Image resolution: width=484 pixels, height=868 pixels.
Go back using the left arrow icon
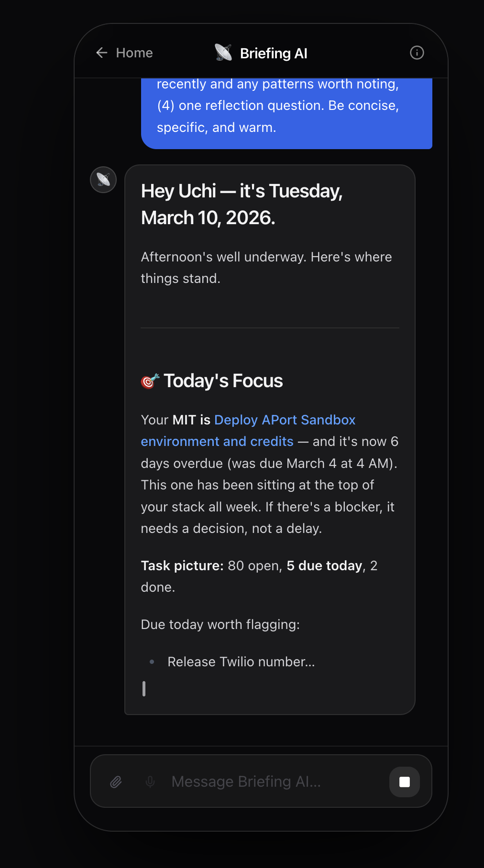101,53
